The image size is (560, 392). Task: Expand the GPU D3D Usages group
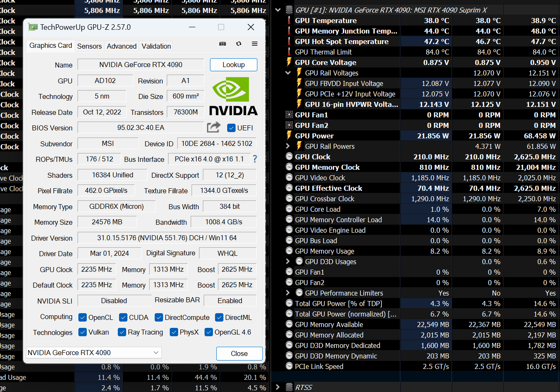tap(288, 262)
